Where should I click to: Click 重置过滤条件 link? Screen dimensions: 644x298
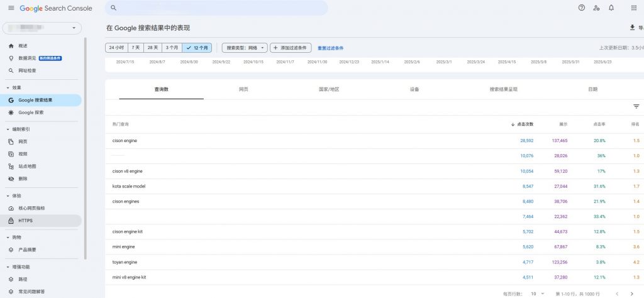[331, 48]
